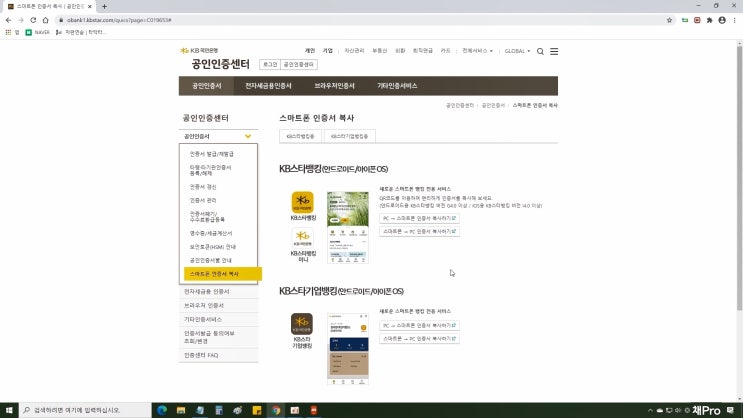Viewport: 743px width, 418px height.
Task: Open the 전체서비스 dropdown
Action: (477, 51)
